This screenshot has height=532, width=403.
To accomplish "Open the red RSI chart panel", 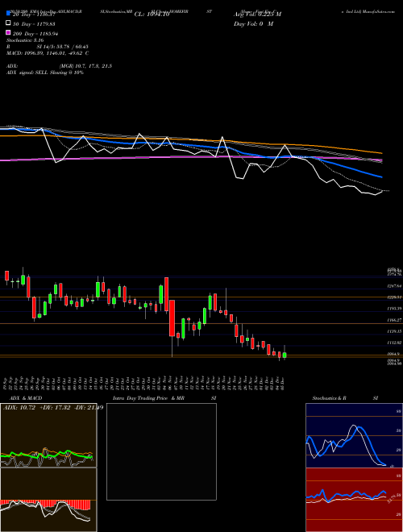I will coord(354,500).
